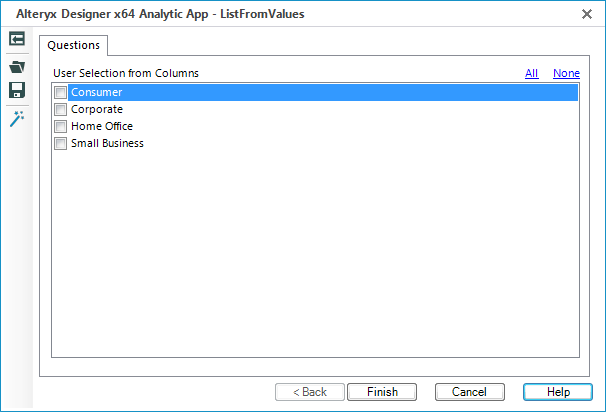Click the Cancel button

tap(470, 392)
